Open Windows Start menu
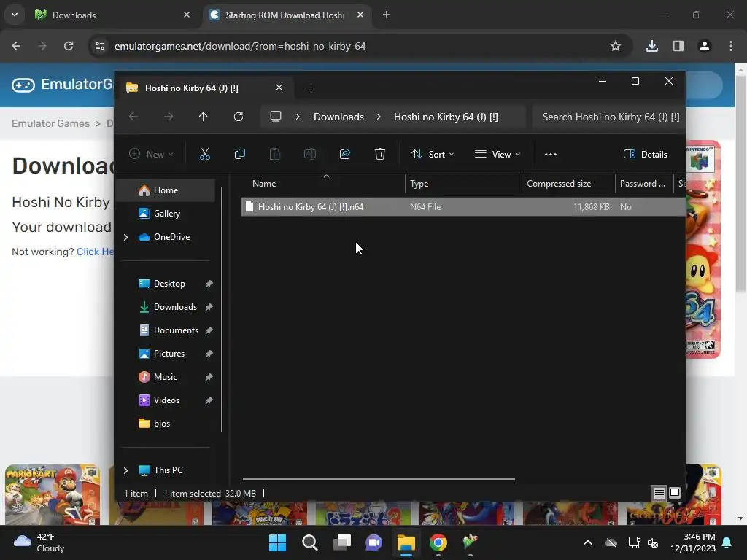The height and width of the screenshot is (560, 747). [x=277, y=542]
